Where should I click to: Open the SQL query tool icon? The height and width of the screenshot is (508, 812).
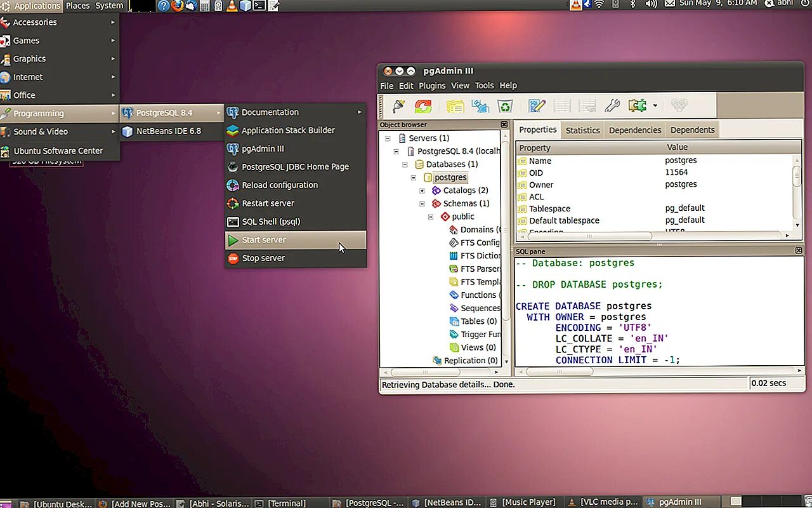[537, 105]
